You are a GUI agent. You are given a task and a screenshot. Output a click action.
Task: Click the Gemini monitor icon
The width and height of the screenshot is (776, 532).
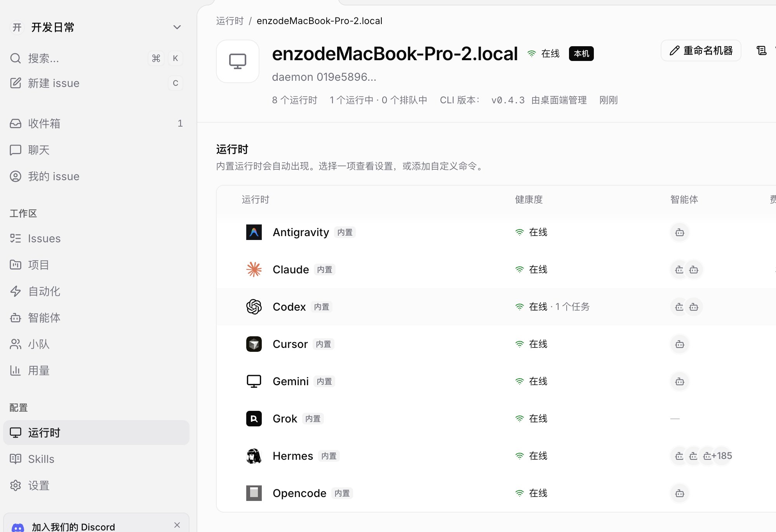coord(254,381)
